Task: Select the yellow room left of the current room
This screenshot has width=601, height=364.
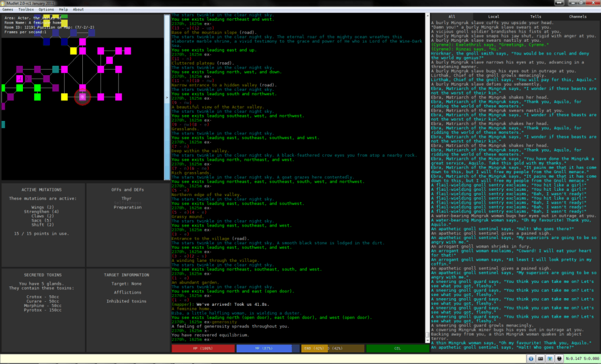Action: click(x=63, y=96)
